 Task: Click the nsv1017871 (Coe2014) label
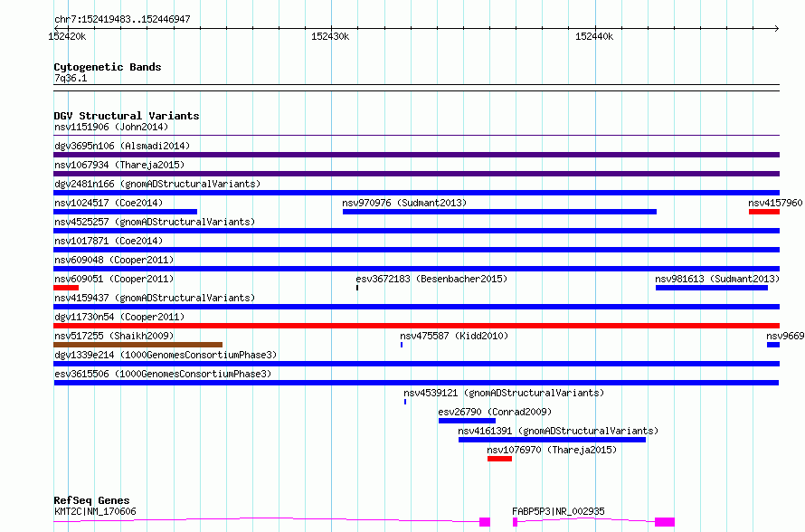point(109,241)
